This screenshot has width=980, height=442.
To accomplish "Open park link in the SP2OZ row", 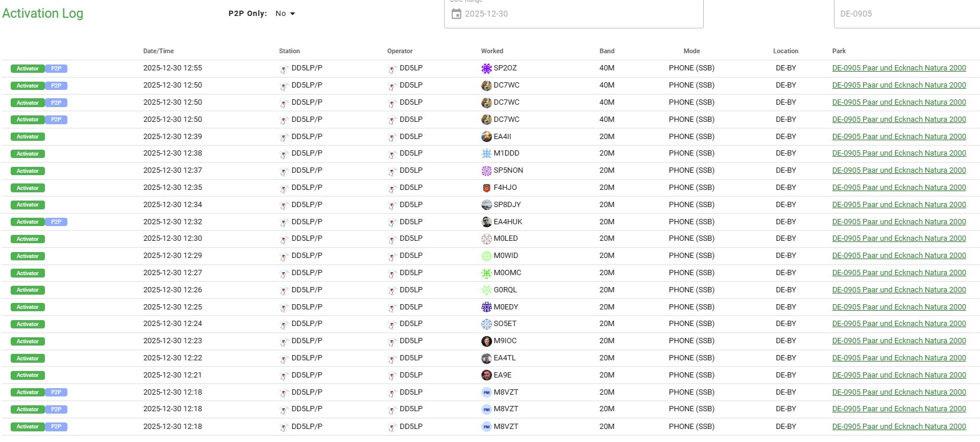I will coord(898,68).
